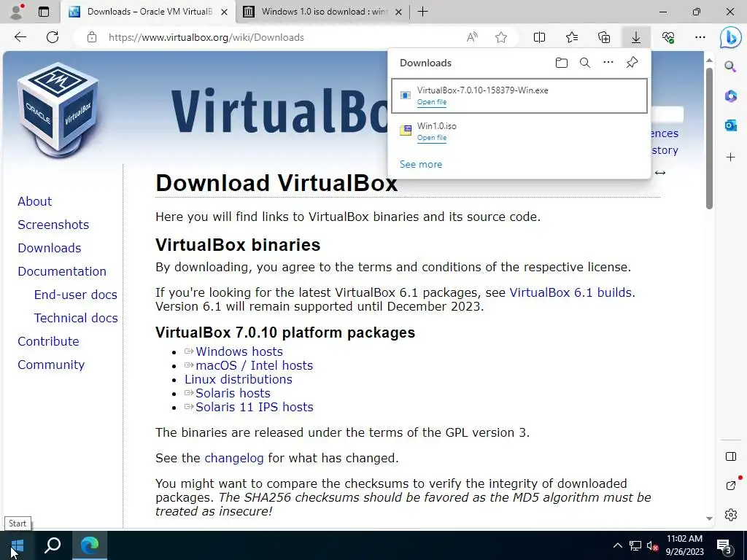Viewport: 747px width, 560px height.
Task: Open Contribute in the site sidebar
Action: pos(49,341)
